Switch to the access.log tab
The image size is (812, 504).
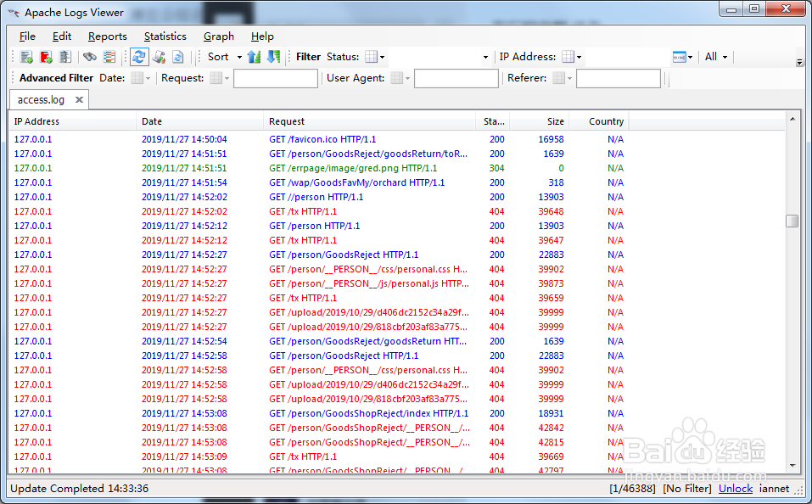pyautogui.click(x=41, y=99)
